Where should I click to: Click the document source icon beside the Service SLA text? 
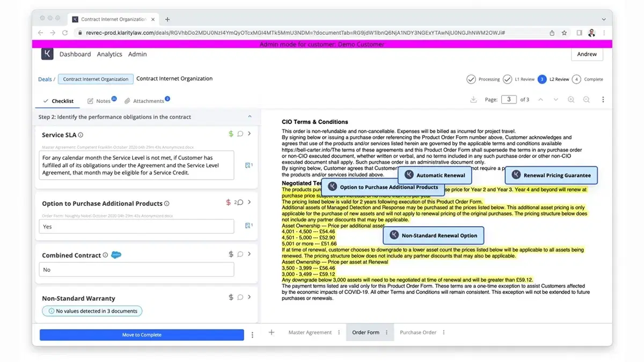pyautogui.click(x=248, y=165)
